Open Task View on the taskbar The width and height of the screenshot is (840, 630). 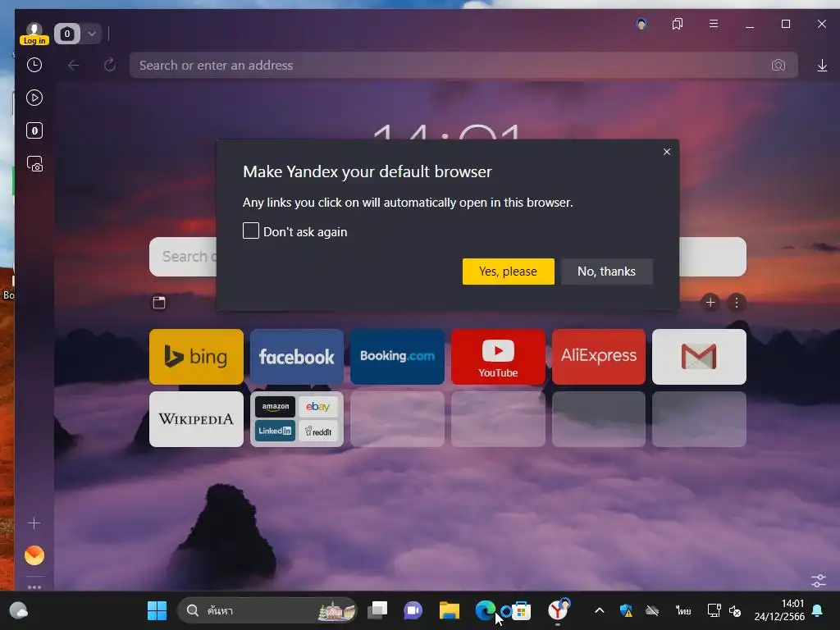tap(377, 610)
